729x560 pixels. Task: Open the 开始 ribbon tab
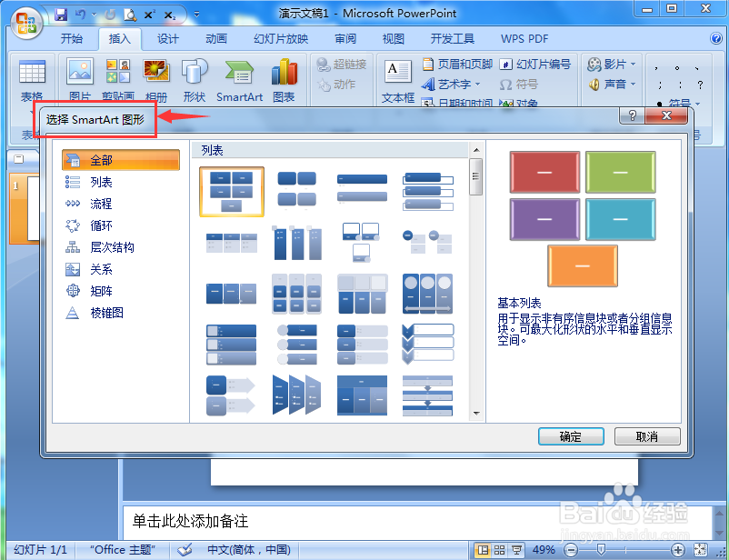(72, 39)
